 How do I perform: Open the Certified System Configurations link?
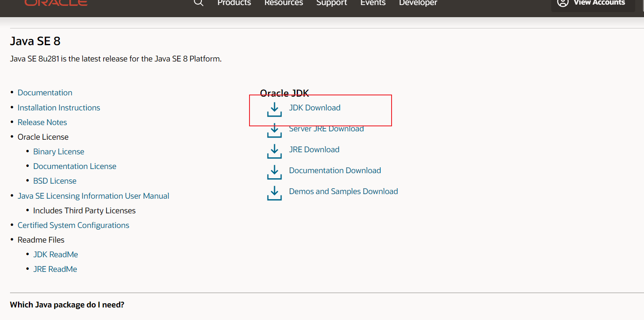(x=73, y=225)
